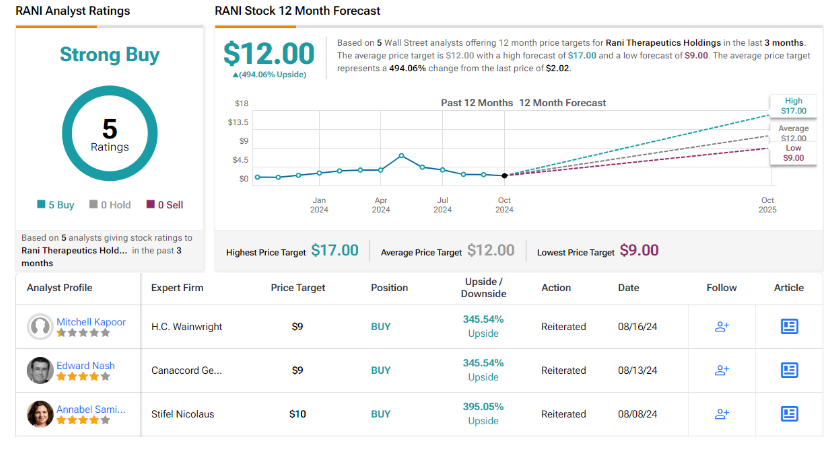Click Highest Price Target $17.00 value
The height and width of the screenshot is (463, 834).
335,250
